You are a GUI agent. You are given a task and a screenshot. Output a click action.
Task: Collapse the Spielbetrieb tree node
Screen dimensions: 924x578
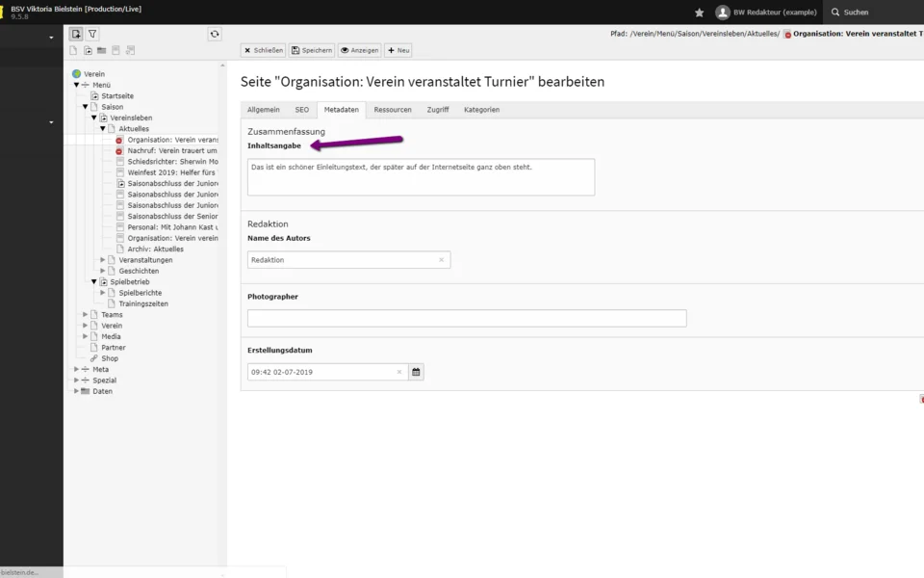tap(94, 282)
